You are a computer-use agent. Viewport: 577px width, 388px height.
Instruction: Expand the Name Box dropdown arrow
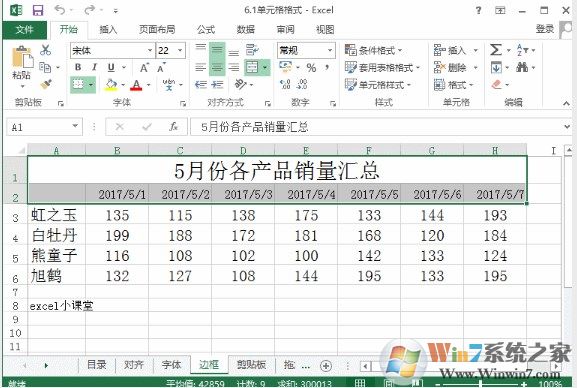75,126
